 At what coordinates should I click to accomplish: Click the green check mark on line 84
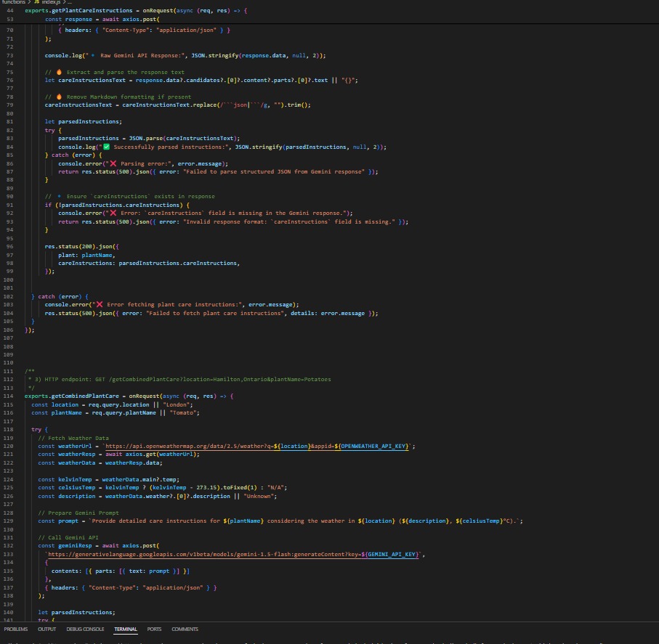tap(106, 147)
